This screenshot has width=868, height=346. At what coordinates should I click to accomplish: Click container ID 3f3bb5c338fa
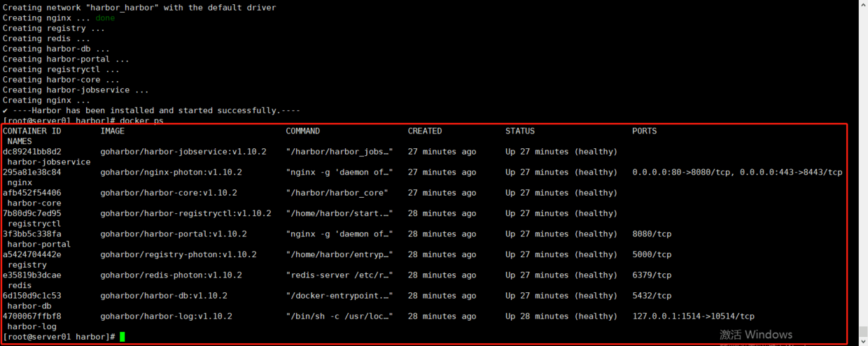point(32,234)
